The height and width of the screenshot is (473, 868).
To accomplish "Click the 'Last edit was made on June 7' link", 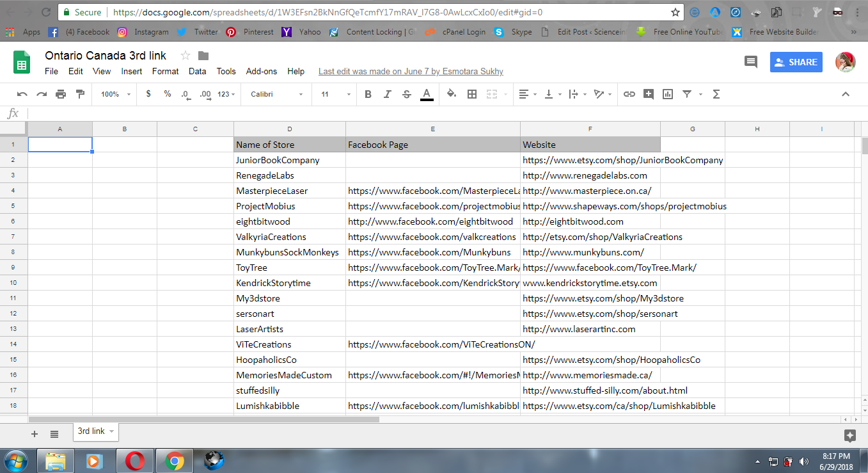I will coord(411,71).
